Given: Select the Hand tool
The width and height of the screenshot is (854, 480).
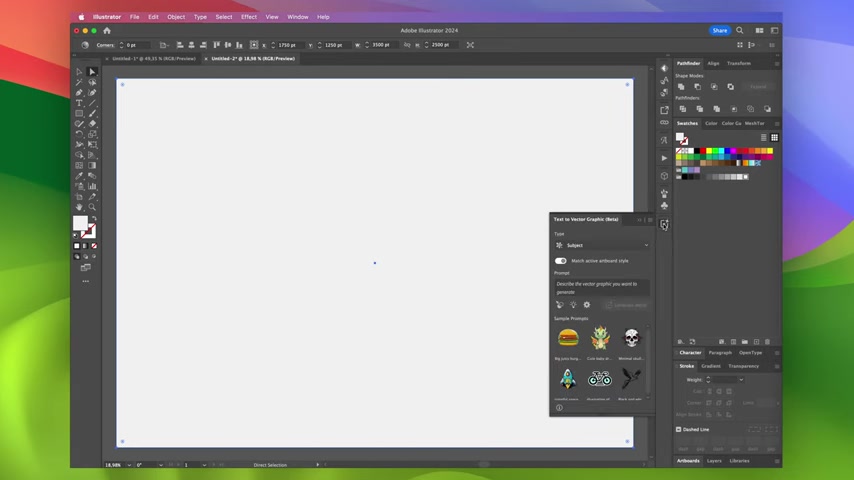Looking at the screenshot, I should click(x=79, y=207).
